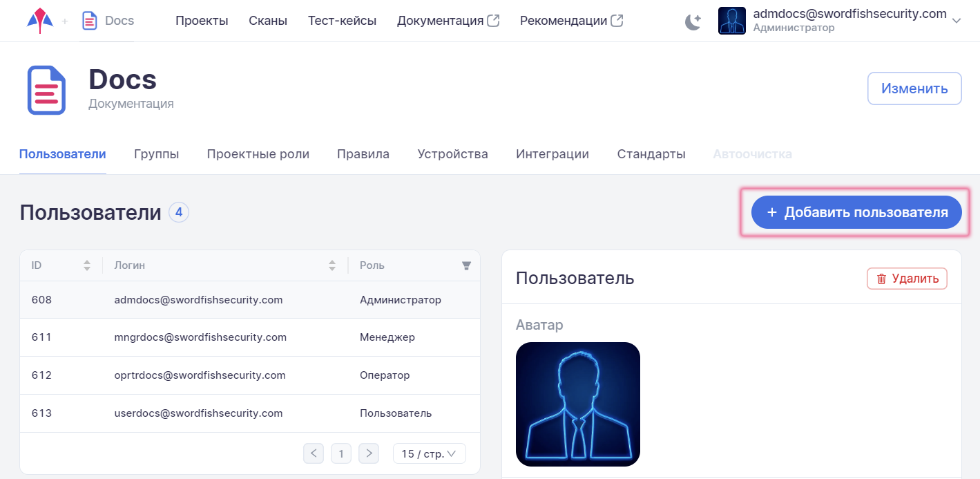Click the large Docs document icon

[x=46, y=90]
